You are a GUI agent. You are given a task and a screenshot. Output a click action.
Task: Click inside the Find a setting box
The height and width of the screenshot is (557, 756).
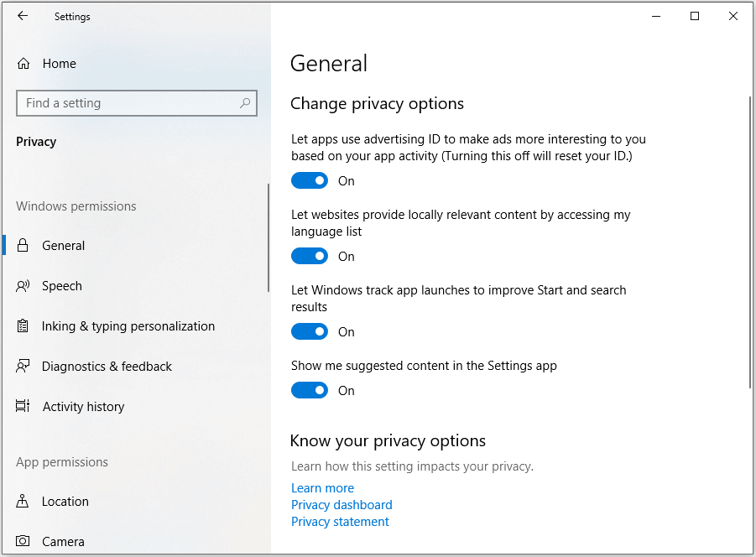tap(126, 102)
